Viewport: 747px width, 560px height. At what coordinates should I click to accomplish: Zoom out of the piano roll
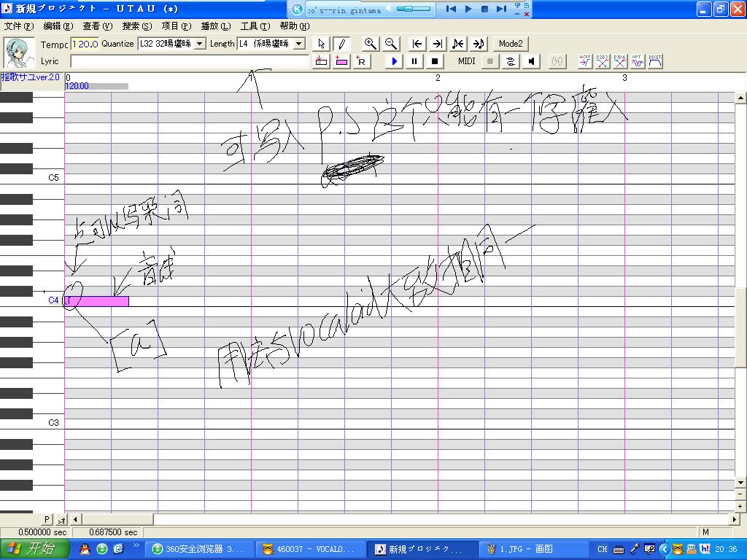click(391, 44)
